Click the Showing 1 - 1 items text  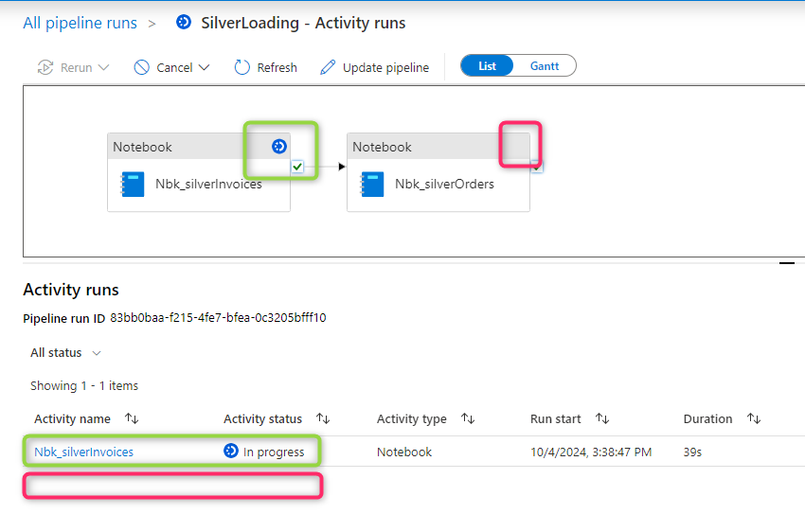pos(84,386)
